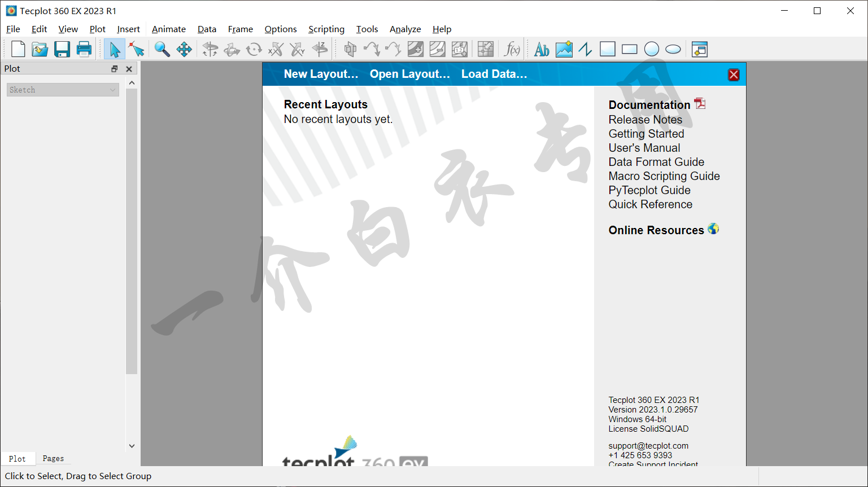The width and height of the screenshot is (868, 487).
Task: Open the Help menu
Action: [x=442, y=29]
